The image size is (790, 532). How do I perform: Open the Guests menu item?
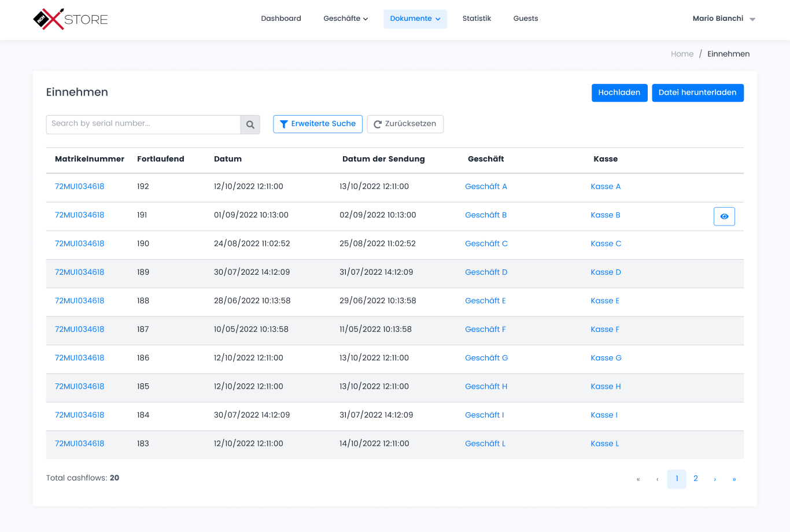point(526,19)
